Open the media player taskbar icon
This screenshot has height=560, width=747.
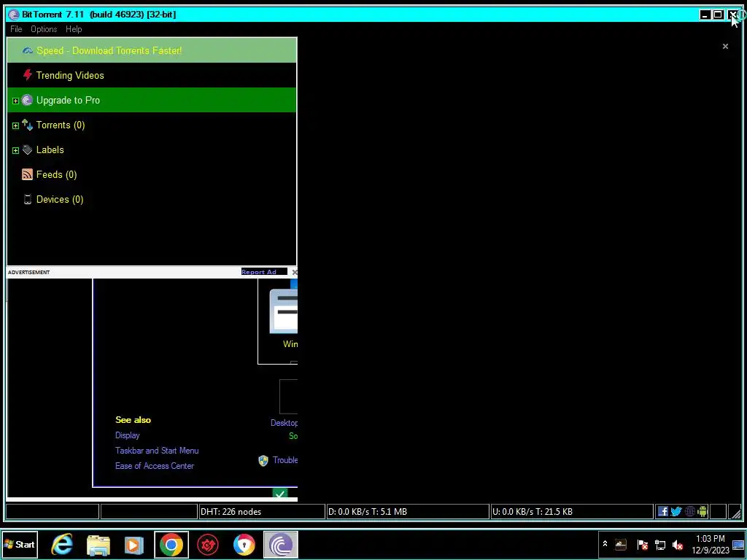[x=134, y=545]
